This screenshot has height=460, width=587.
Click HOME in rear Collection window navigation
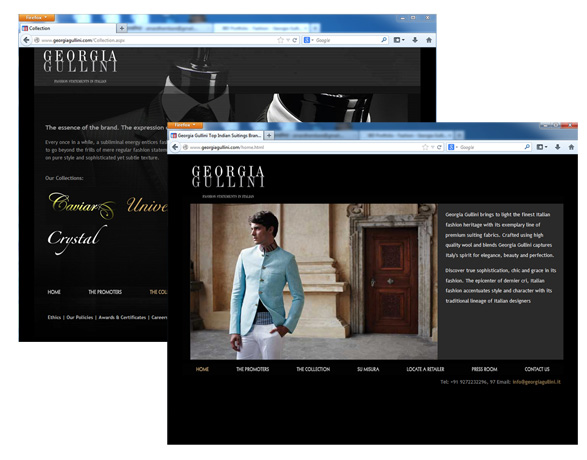[54, 292]
